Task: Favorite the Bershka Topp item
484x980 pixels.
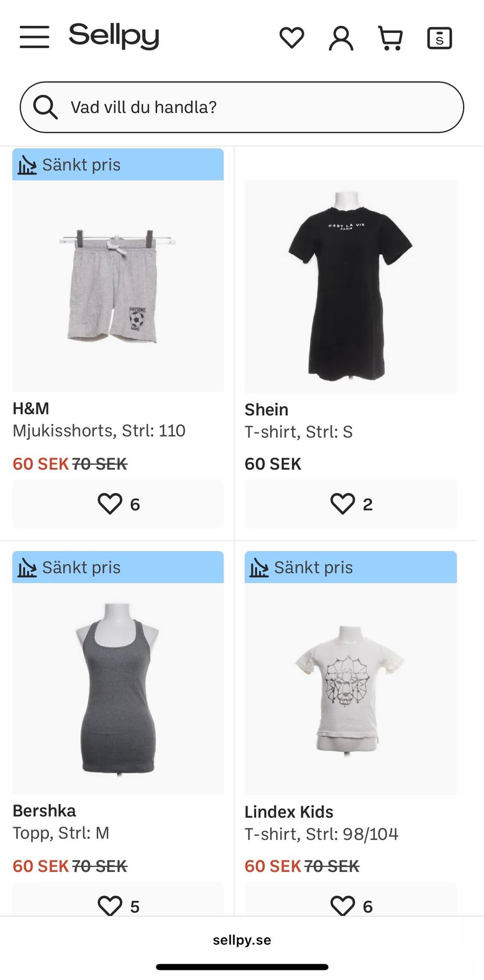Action: pos(110,905)
